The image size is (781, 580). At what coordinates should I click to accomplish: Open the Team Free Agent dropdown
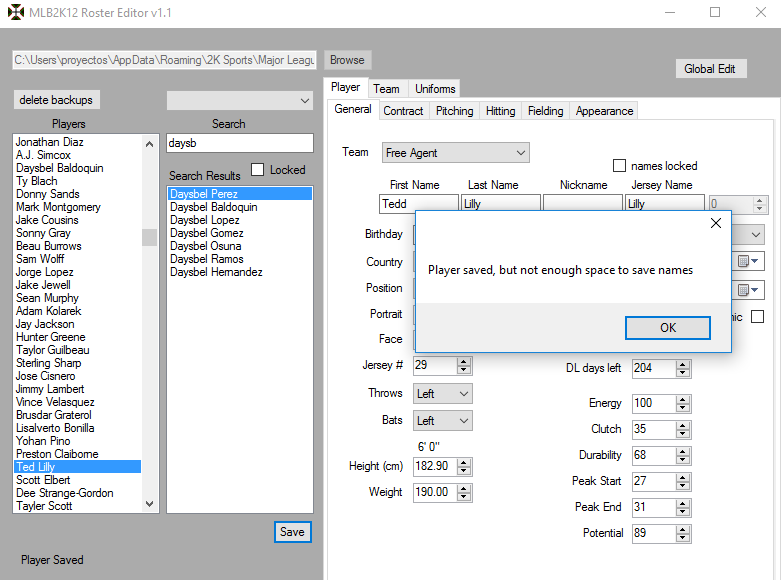coord(455,152)
